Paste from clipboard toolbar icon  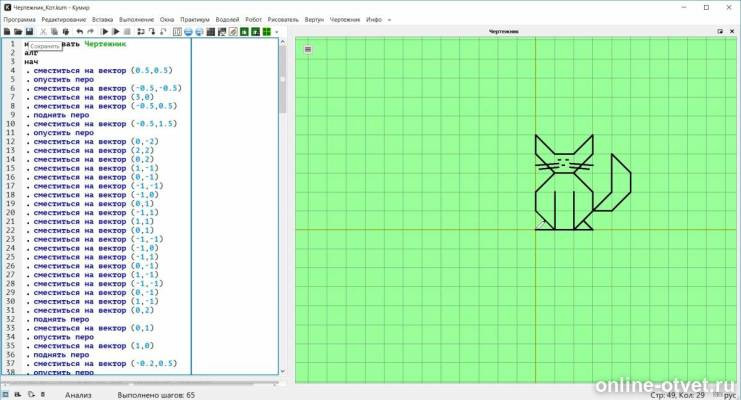coord(66,32)
